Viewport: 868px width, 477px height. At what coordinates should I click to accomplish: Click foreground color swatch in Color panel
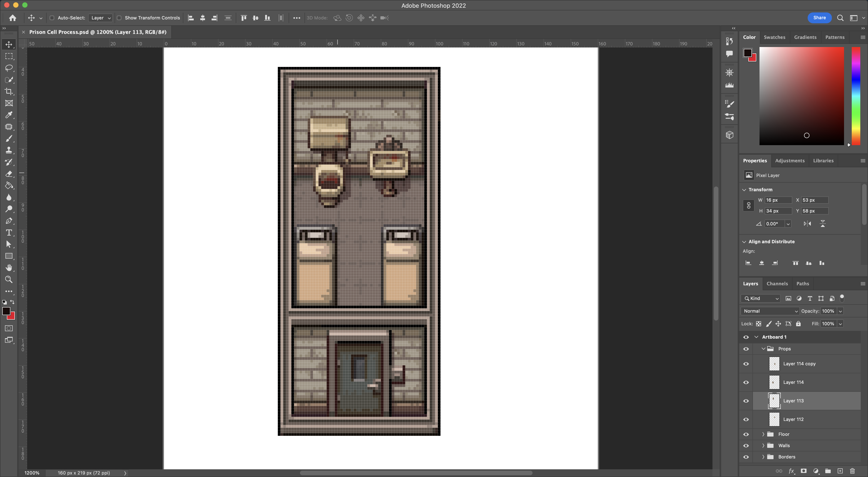(747, 53)
